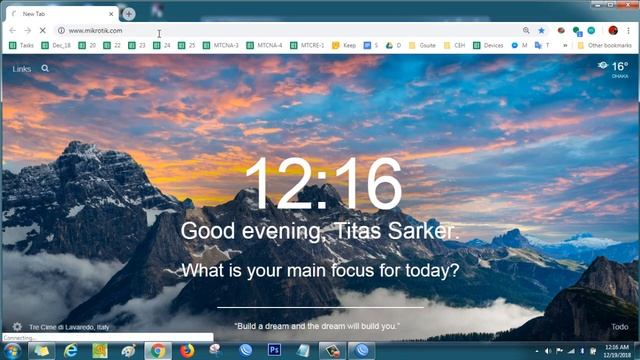Open the Links menu on the dashboard
The height and width of the screenshot is (360, 640).
tap(22, 69)
